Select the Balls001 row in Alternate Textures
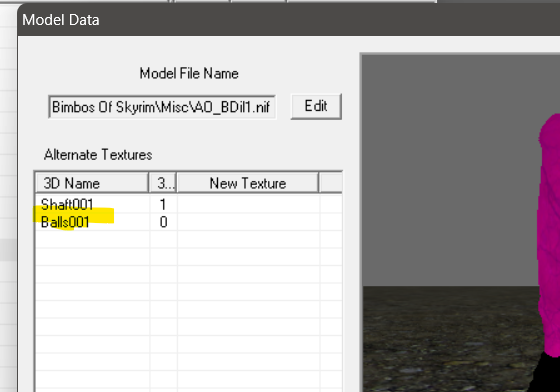560x392 pixels. tap(189, 222)
